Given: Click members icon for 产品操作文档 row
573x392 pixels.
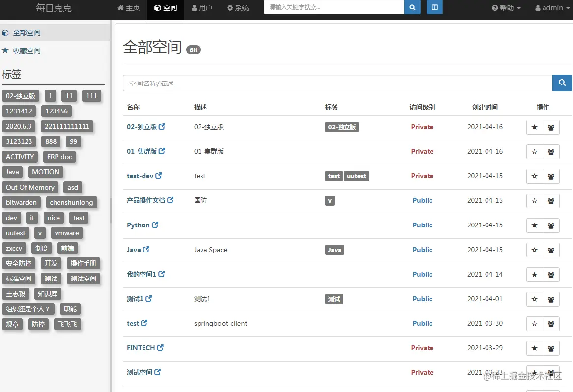Looking at the screenshot, I should click(x=551, y=200).
